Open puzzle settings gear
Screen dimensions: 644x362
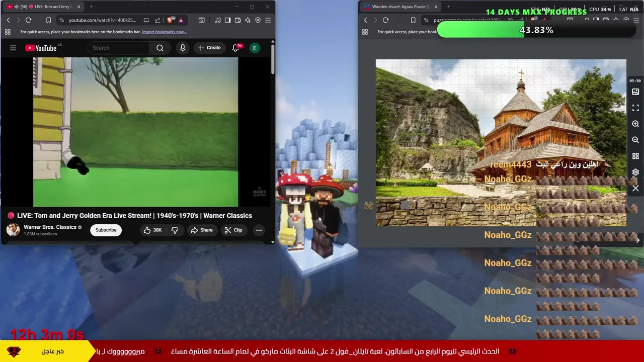(x=635, y=172)
